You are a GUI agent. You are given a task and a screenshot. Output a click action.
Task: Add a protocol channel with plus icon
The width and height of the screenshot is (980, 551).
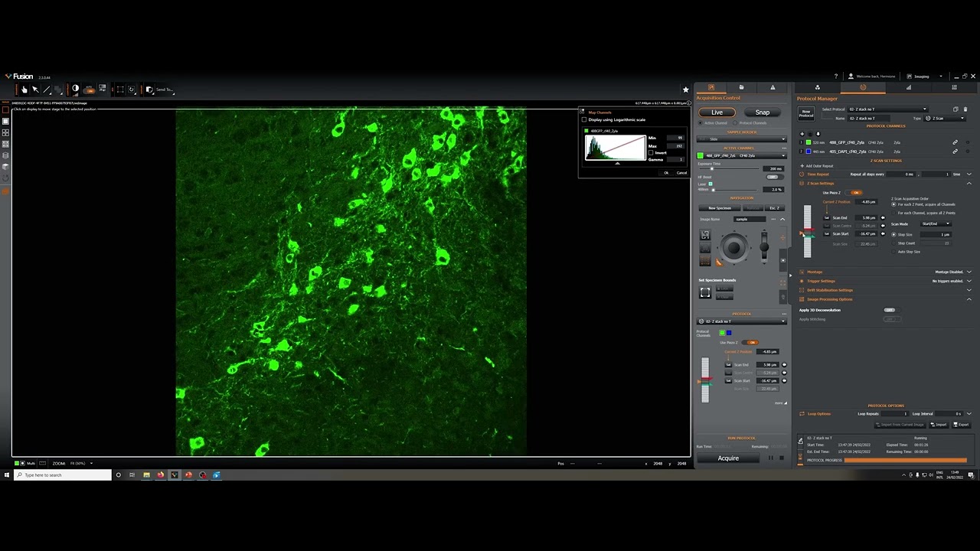click(802, 134)
